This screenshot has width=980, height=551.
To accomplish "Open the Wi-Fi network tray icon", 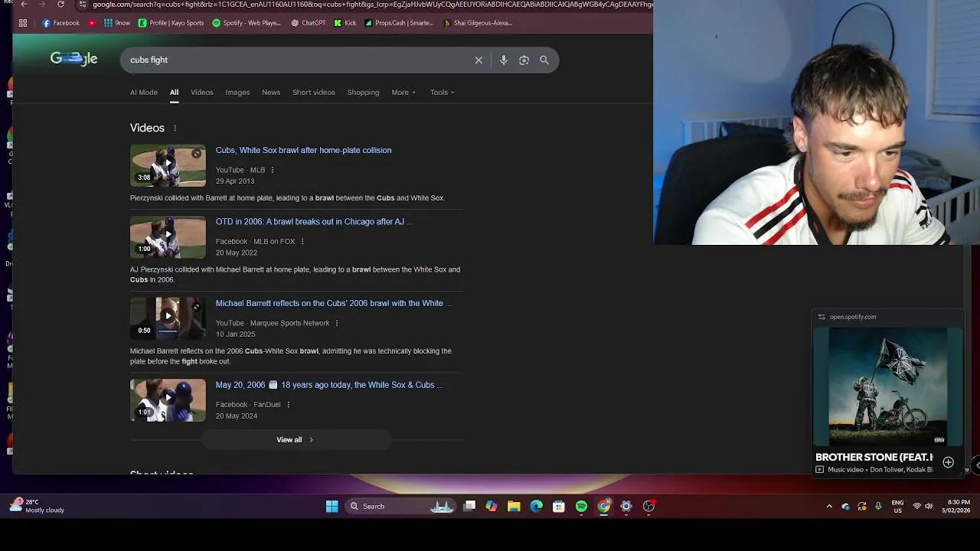I will pos(916,507).
